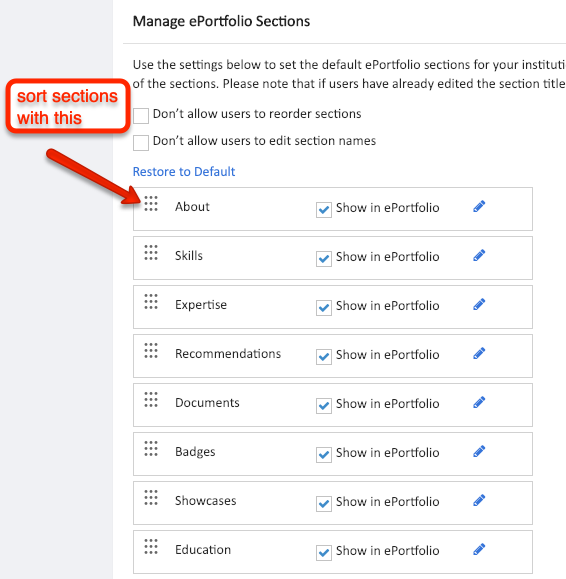Toggle Show in ePortfolio for Showcases

pyautogui.click(x=324, y=504)
